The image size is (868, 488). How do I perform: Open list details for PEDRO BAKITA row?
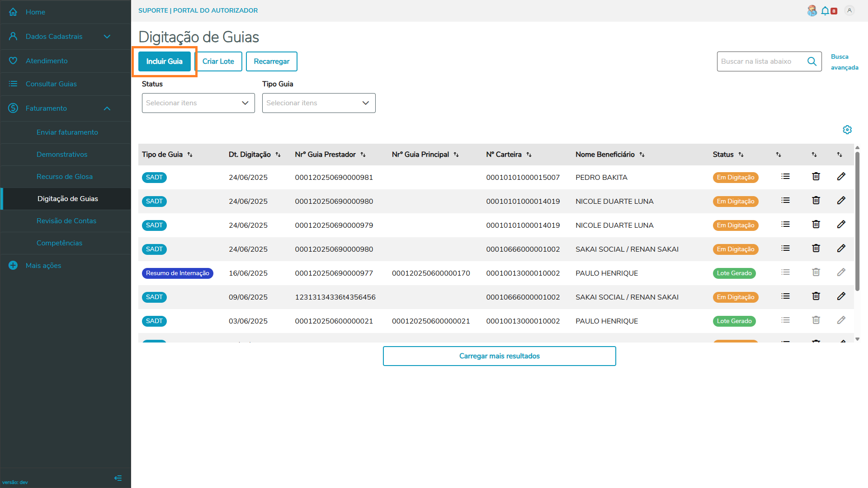[x=785, y=177]
